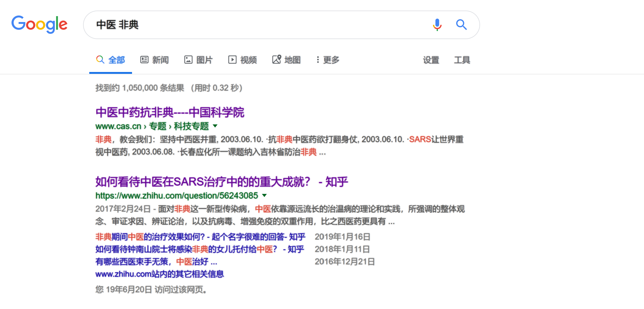This screenshot has width=644, height=309.
Task: Open the 中医中药抗非典----中国科学院 result
Action: click(x=170, y=112)
